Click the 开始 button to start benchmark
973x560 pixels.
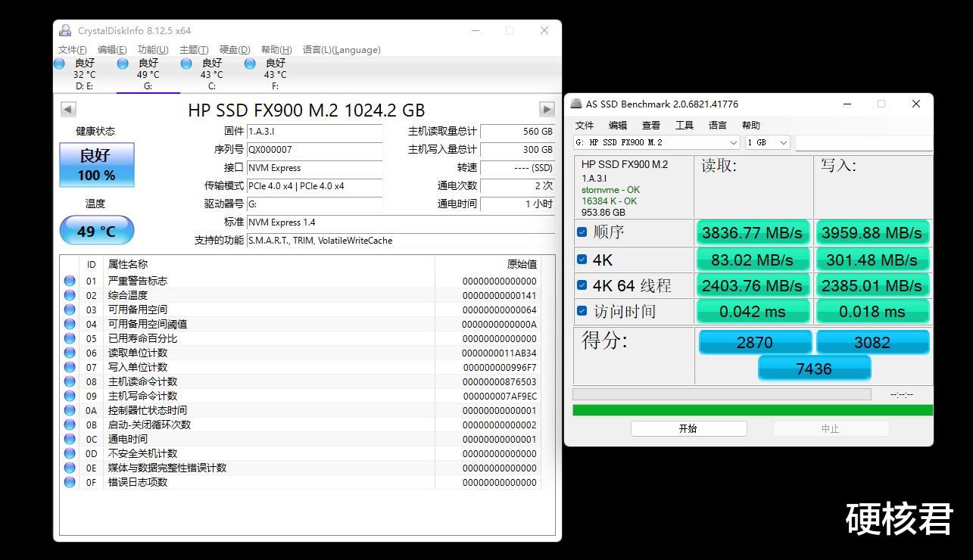click(x=688, y=428)
